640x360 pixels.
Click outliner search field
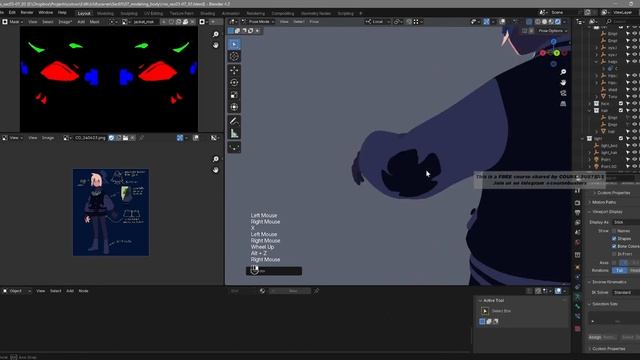[622, 22]
